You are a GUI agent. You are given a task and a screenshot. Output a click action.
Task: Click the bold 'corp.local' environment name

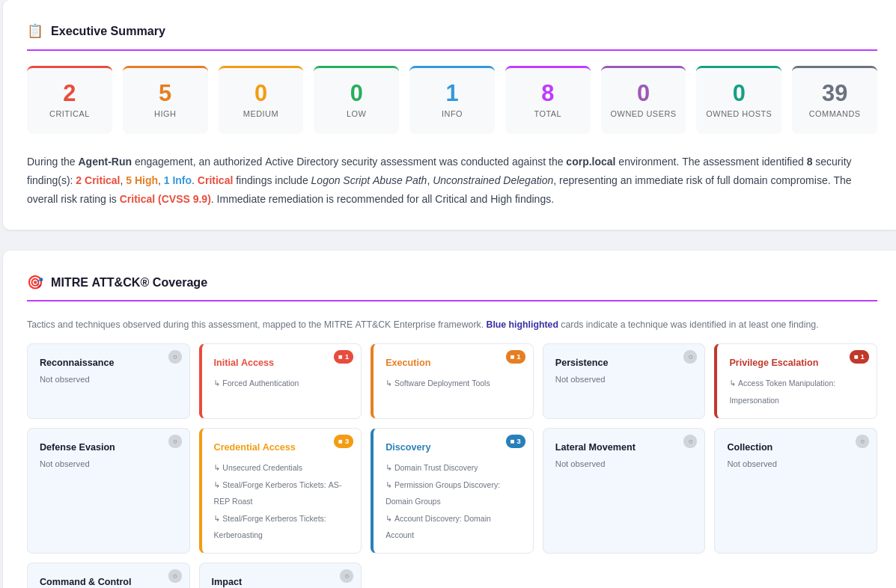591,162
